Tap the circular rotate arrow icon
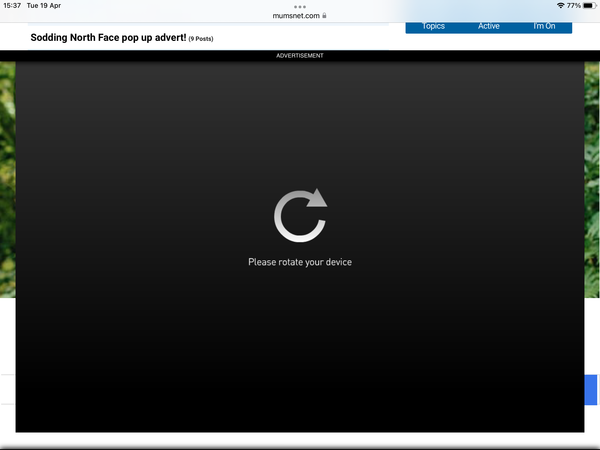 tap(300, 215)
